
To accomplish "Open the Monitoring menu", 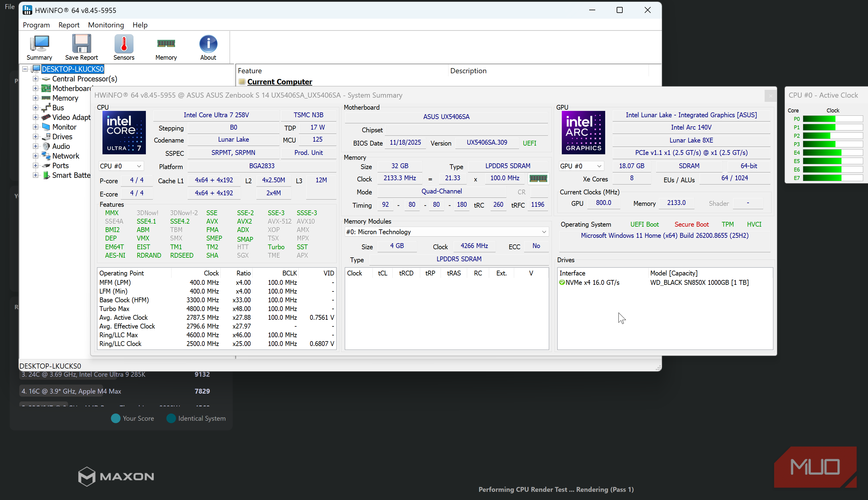I will pos(106,25).
